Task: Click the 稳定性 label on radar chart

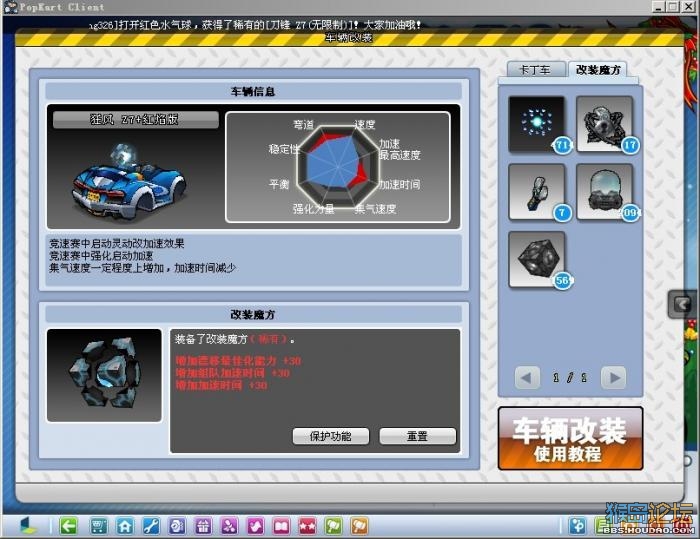Action: [284, 149]
